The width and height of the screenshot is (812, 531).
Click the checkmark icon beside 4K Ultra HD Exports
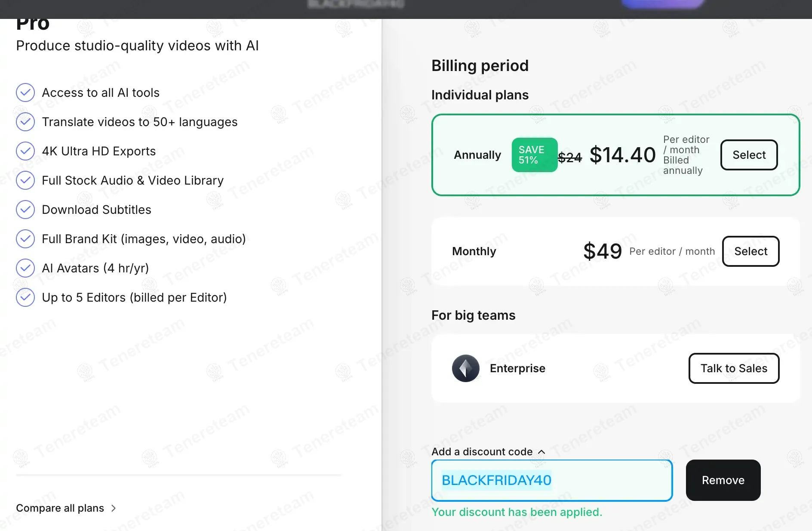(25, 151)
